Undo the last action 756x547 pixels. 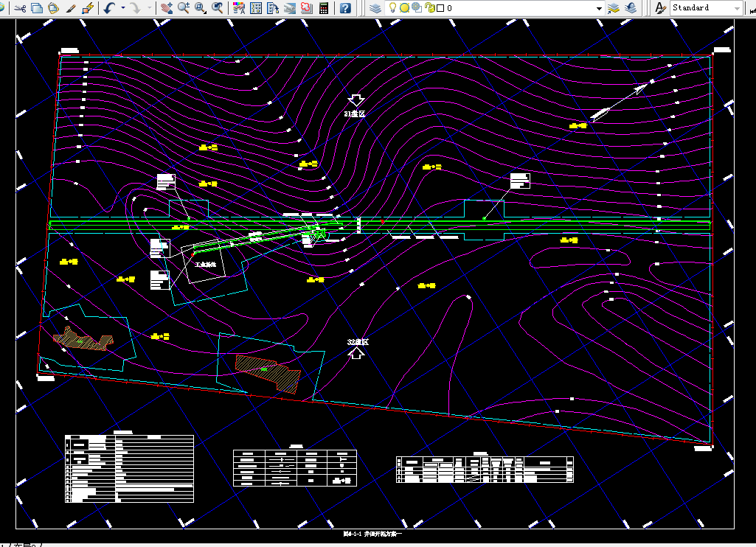pos(109,8)
